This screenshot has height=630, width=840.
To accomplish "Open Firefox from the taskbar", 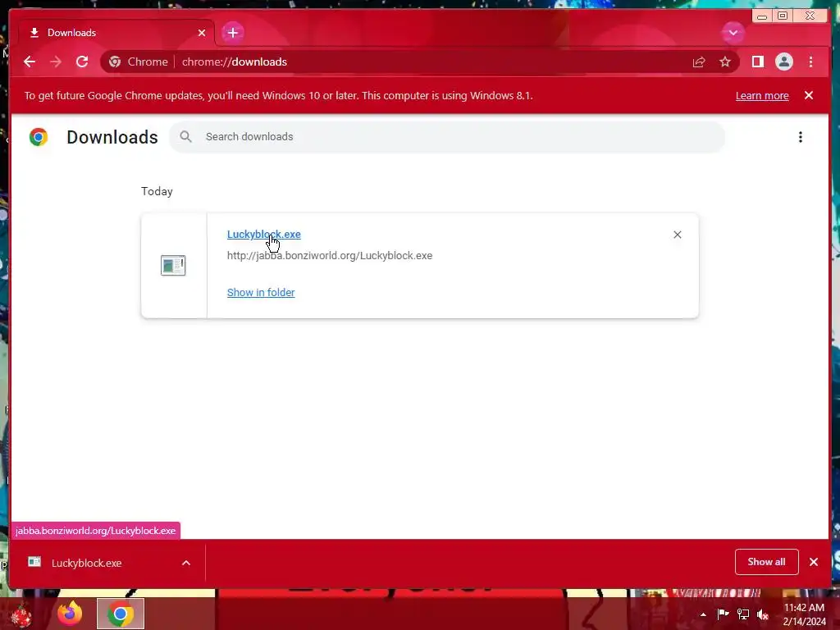I will click(x=70, y=614).
